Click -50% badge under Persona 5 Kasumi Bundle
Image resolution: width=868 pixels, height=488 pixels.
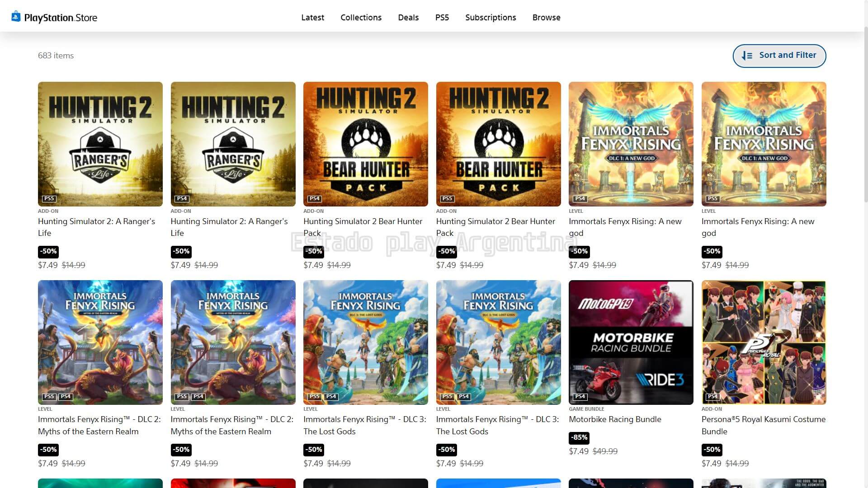712,450
